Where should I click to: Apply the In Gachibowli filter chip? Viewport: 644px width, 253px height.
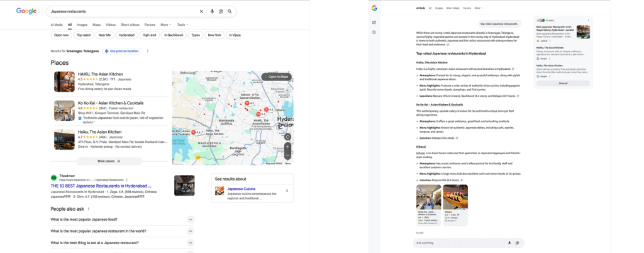174,35
